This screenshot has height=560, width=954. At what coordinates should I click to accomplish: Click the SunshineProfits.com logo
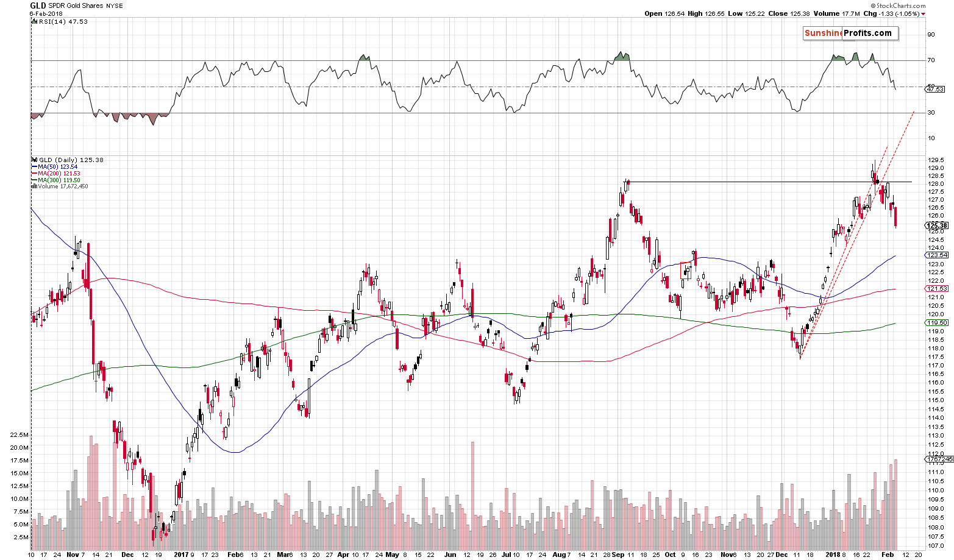850,34
